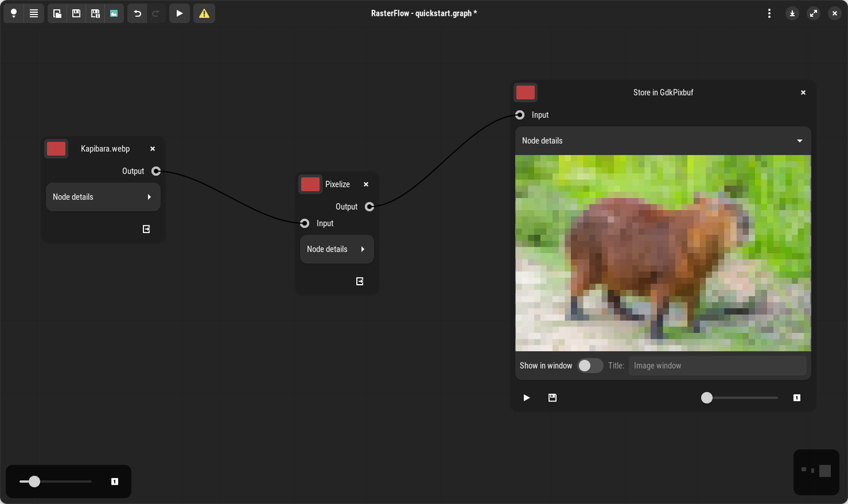Run the graph with toolbar play button

coord(179,13)
